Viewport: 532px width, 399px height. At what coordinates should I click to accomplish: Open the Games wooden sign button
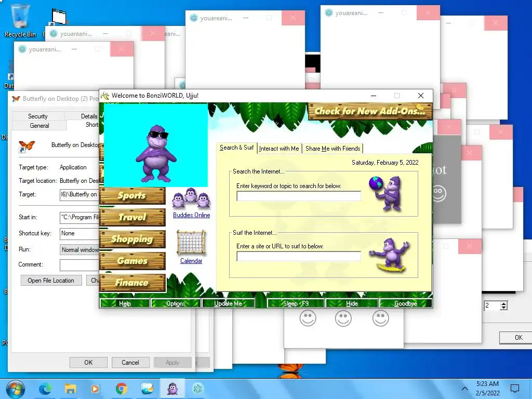(x=132, y=261)
